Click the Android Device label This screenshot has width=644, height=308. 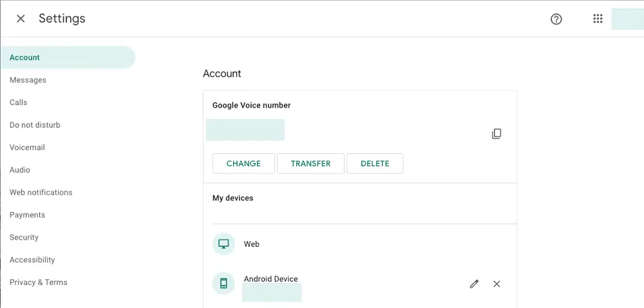[270, 279]
